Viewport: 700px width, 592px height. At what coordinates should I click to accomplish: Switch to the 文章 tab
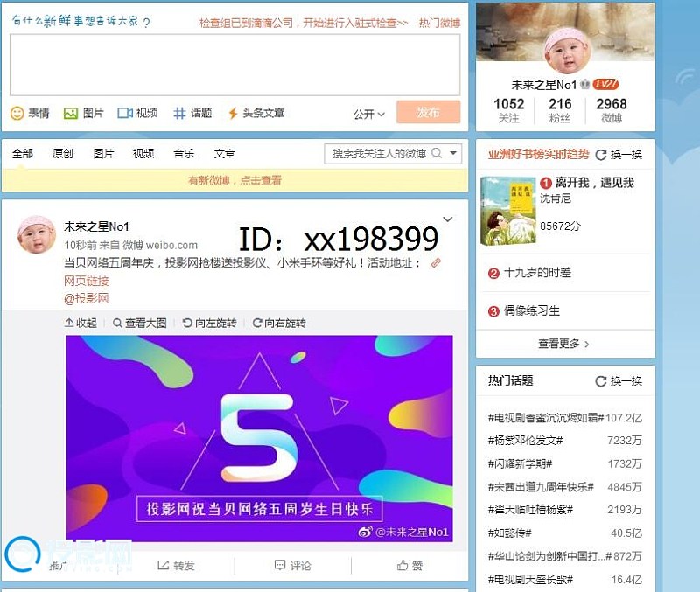click(x=225, y=153)
